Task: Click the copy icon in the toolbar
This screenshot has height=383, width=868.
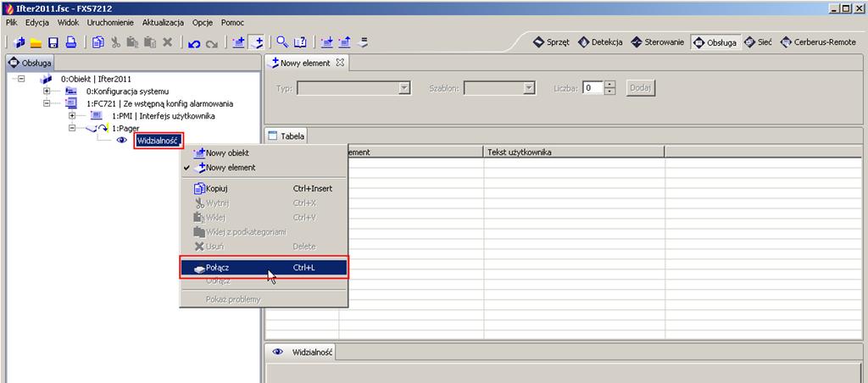Action: click(x=98, y=42)
